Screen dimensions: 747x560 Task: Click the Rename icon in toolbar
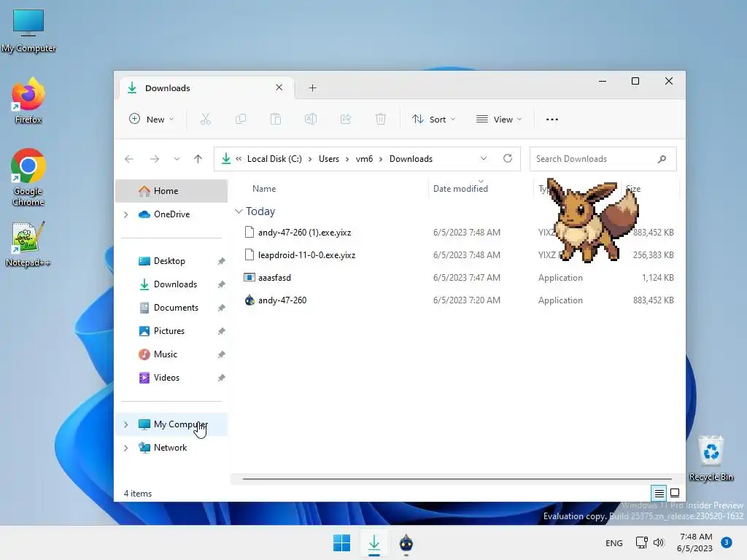click(311, 119)
